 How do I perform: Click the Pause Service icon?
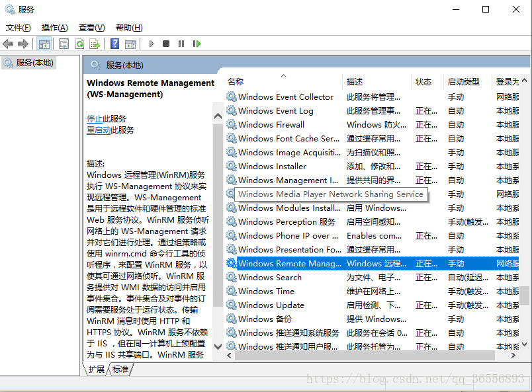coord(181,44)
